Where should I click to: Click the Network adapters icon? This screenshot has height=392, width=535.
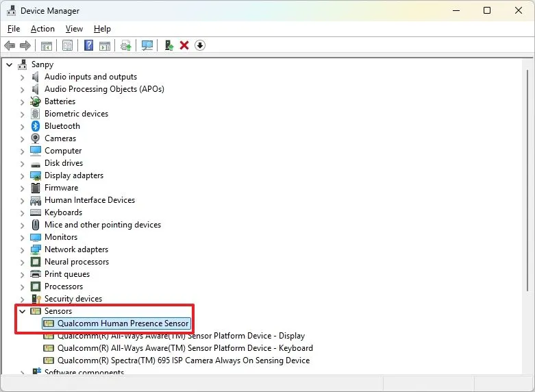pyautogui.click(x=36, y=249)
